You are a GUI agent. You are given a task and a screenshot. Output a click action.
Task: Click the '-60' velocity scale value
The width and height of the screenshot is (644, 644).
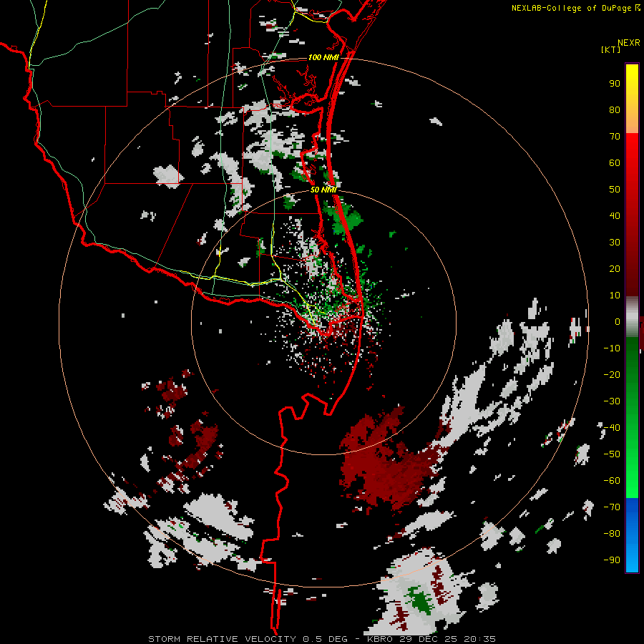pos(612,481)
